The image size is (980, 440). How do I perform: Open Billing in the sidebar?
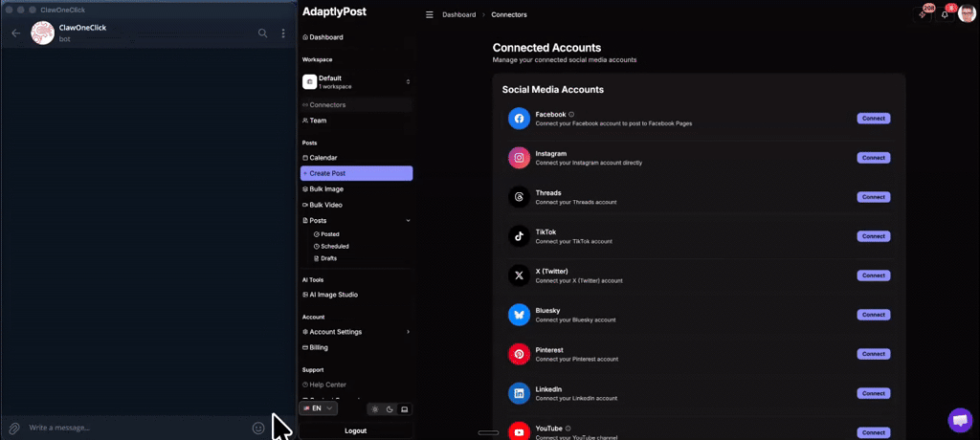pyautogui.click(x=356, y=347)
